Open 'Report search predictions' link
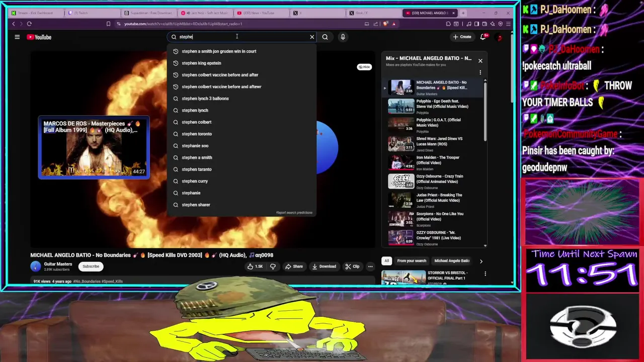The image size is (644, 362). tap(294, 213)
